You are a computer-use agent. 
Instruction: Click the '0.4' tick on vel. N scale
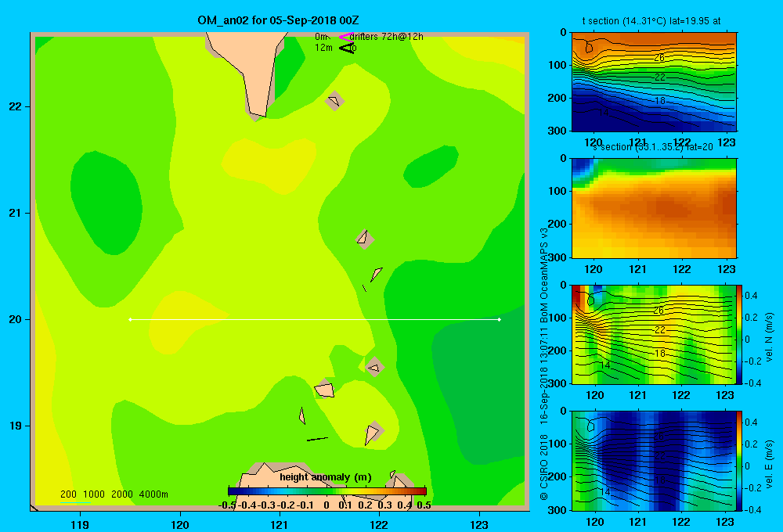(x=751, y=296)
